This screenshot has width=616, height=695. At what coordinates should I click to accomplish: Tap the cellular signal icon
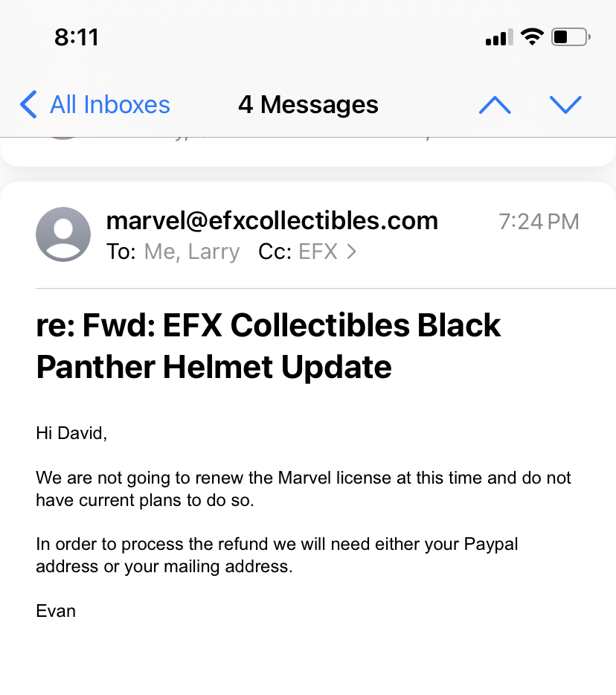pyautogui.click(x=499, y=37)
